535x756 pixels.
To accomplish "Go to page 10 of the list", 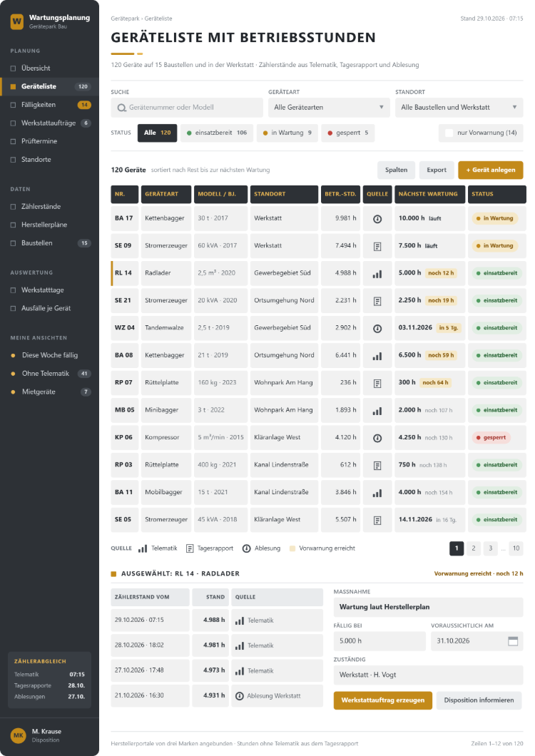I will pos(516,548).
